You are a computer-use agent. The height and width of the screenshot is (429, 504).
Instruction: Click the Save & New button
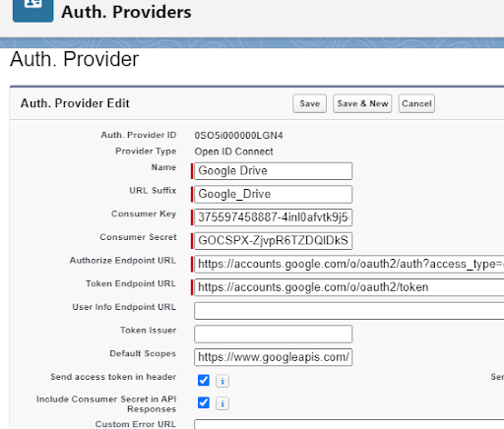[362, 103]
